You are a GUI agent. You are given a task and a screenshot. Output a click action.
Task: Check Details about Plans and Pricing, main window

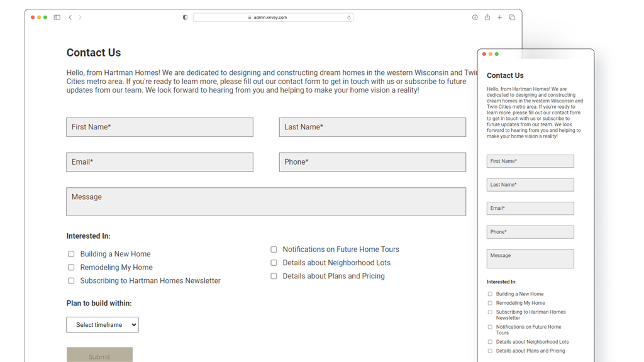[x=274, y=277]
